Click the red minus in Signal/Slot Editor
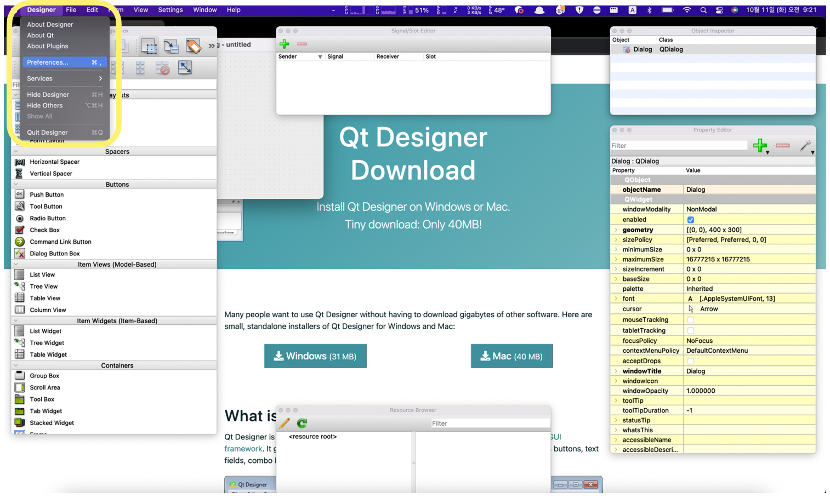 tap(302, 44)
